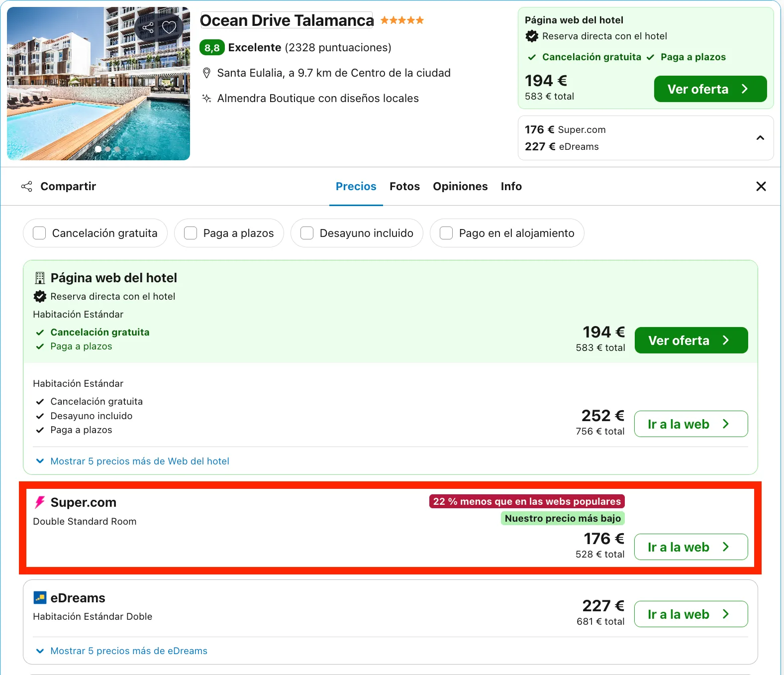The image size is (784, 675).
Task: Select the second photo carousel dot
Action: point(107,149)
